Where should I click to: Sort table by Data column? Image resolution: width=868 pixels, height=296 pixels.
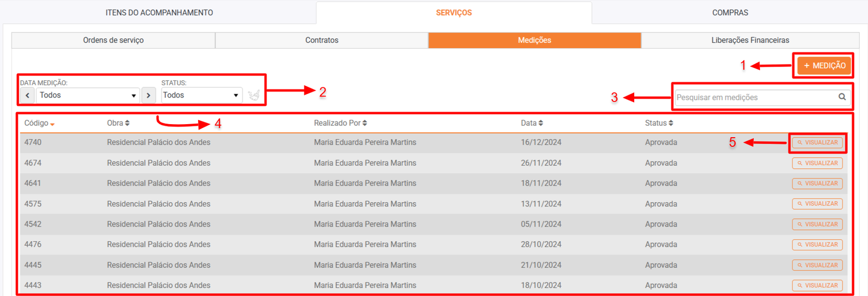(x=532, y=123)
